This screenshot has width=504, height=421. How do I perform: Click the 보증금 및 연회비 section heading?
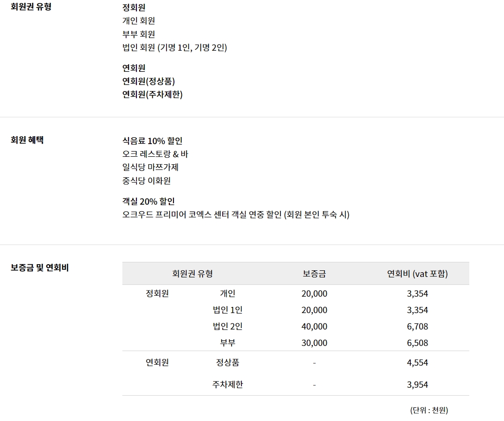point(39,268)
